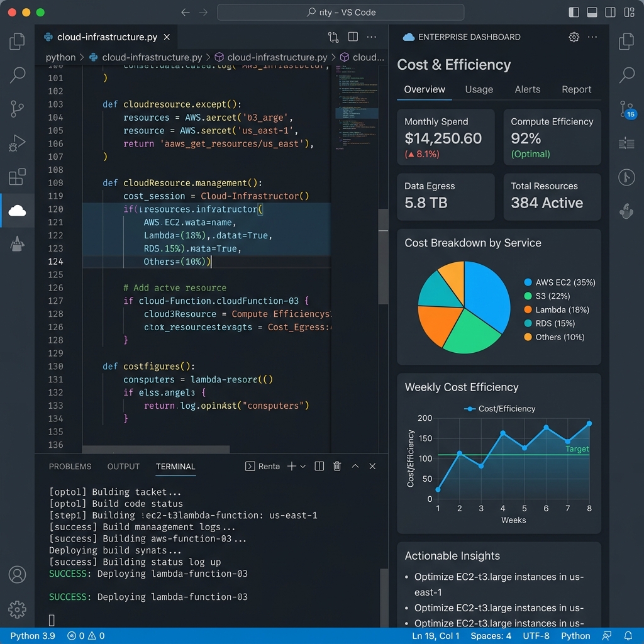644x644 pixels.
Task: Click the files icon in right sidebar
Action: 626,42
